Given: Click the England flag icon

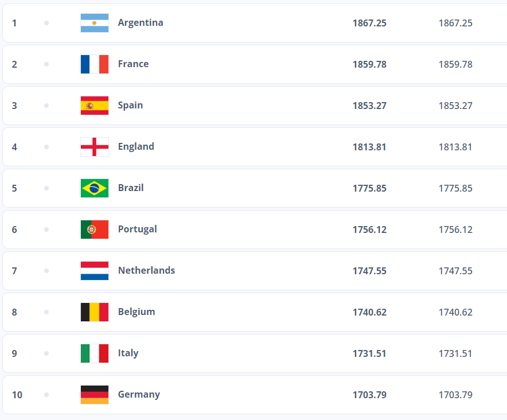Looking at the screenshot, I should pos(94,147).
